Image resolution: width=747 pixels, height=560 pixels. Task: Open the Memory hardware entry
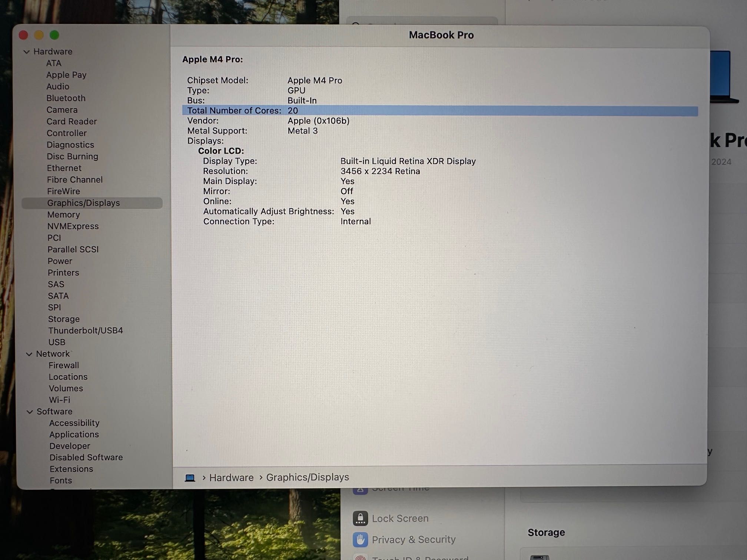[63, 214]
